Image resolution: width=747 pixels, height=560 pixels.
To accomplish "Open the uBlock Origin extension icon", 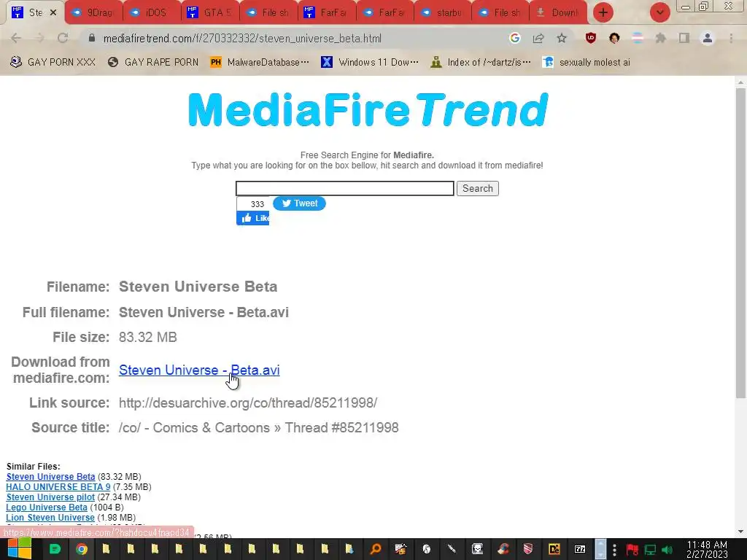I will (591, 38).
